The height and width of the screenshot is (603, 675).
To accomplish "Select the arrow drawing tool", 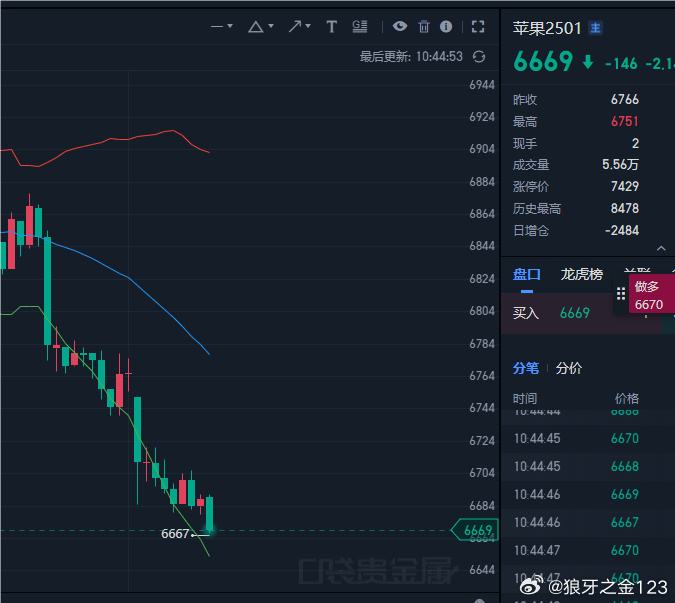I will click(295, 27).
